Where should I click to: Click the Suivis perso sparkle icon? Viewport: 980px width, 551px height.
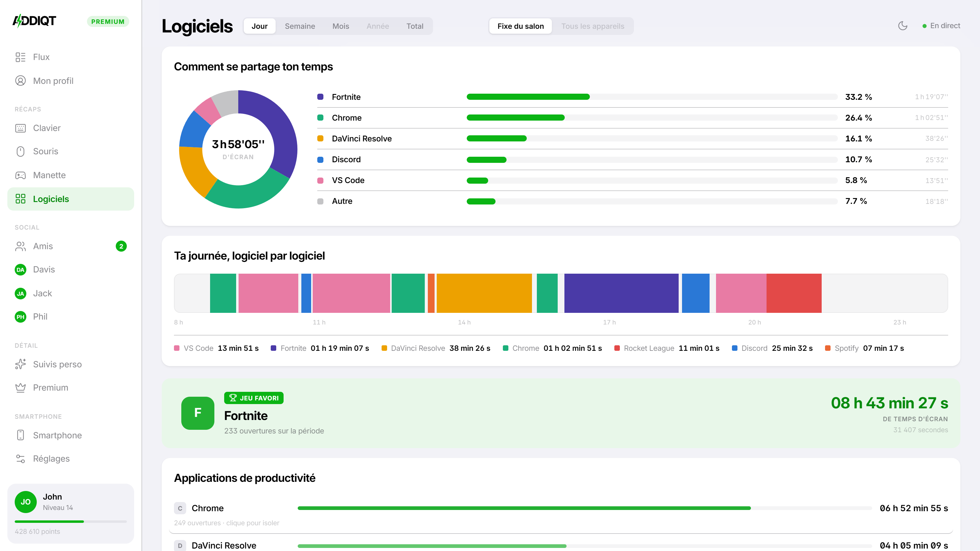coord(21,364)
